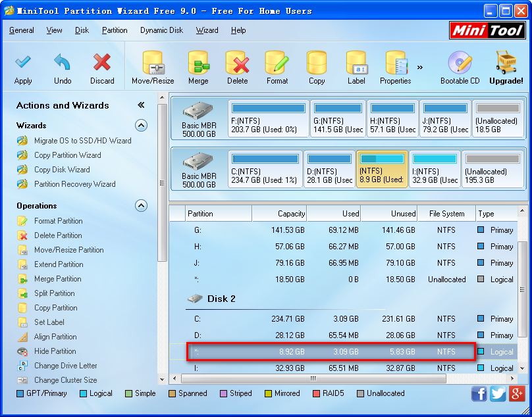Sort by Unused column header
This screenshot has width=532, height=417.
389,214
